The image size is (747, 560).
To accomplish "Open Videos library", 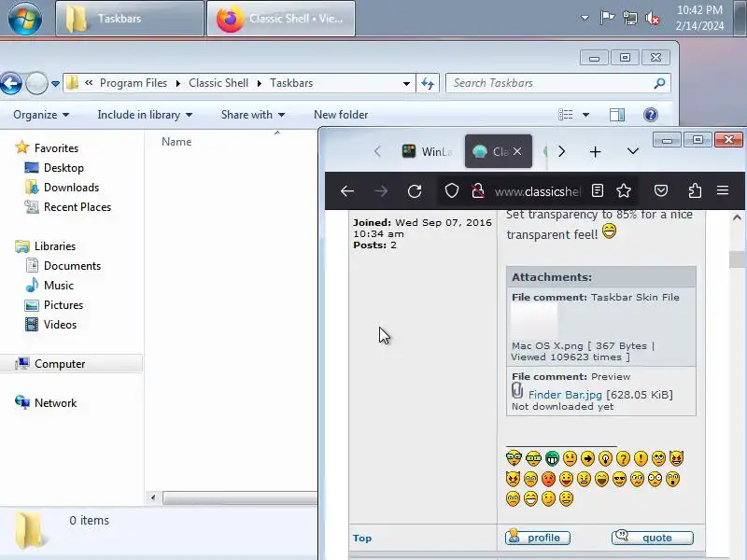I will point(60,324).
